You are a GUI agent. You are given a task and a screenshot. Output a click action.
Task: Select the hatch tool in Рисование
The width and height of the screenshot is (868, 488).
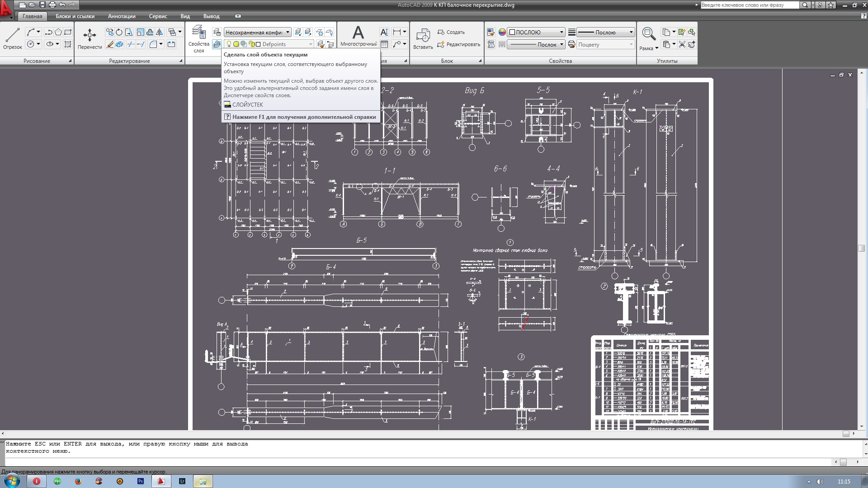tap(68, 44)
